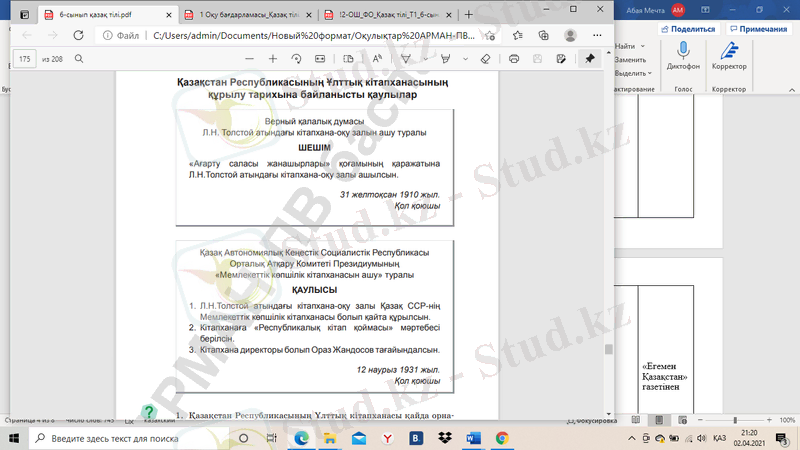This screenshot has width=800, height=450.
Task: Toggle fit to page view
Action: 321,59
